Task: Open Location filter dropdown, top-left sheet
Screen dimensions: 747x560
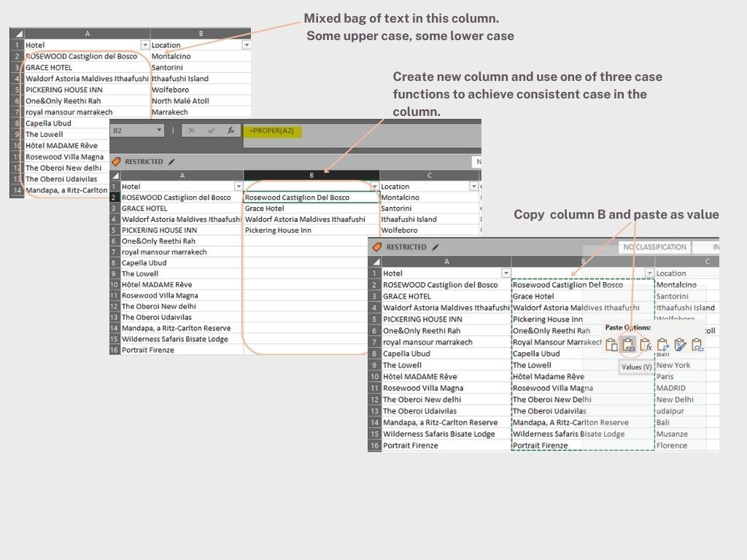Action: 247,44
